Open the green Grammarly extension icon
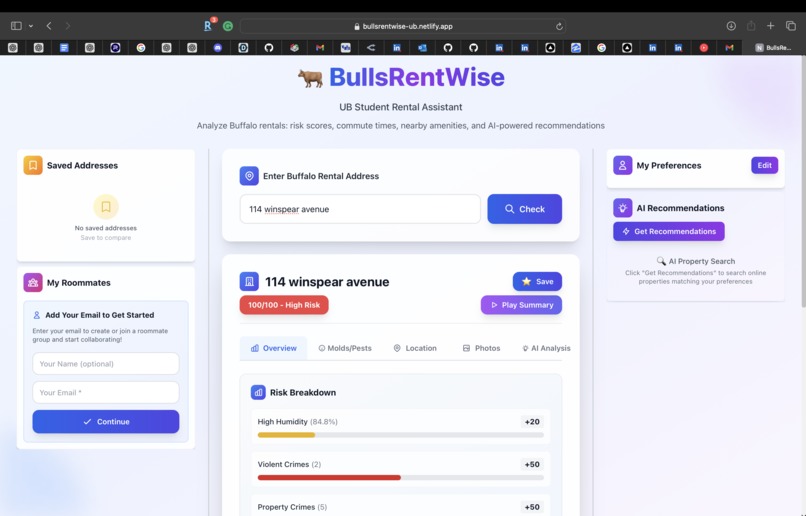 tap(228, 26)
